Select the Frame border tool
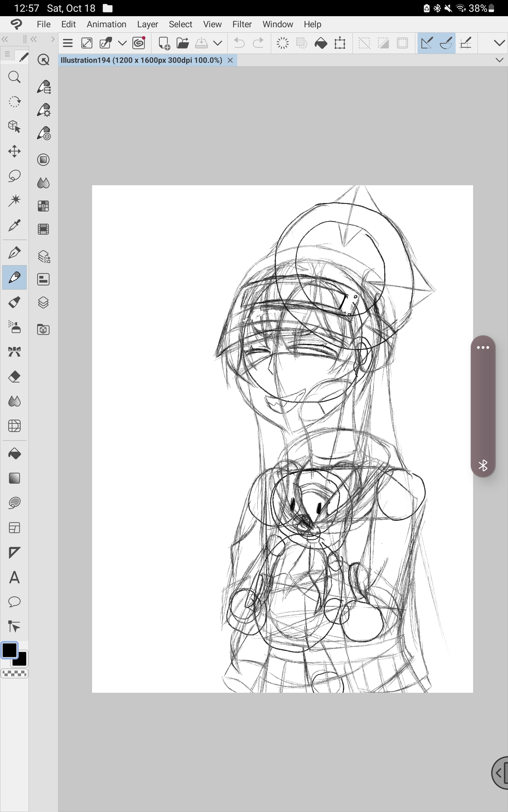This screenshot has height=812, width=508. point(14,528)
